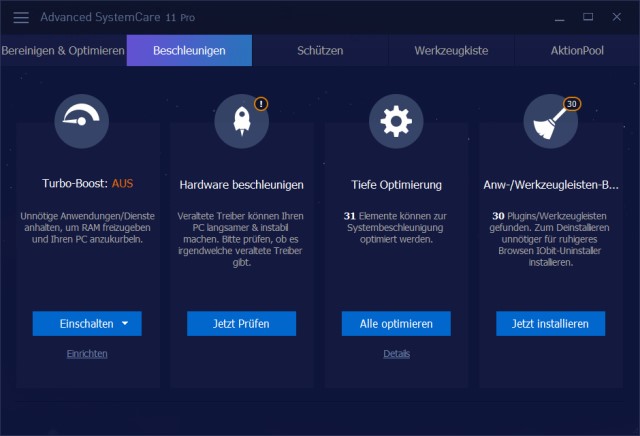Image resolution: width=640 pixels, height=436 pixels.
Task: Switch to Bereinigen & Optimieren tab
Action: pos(63,51)
